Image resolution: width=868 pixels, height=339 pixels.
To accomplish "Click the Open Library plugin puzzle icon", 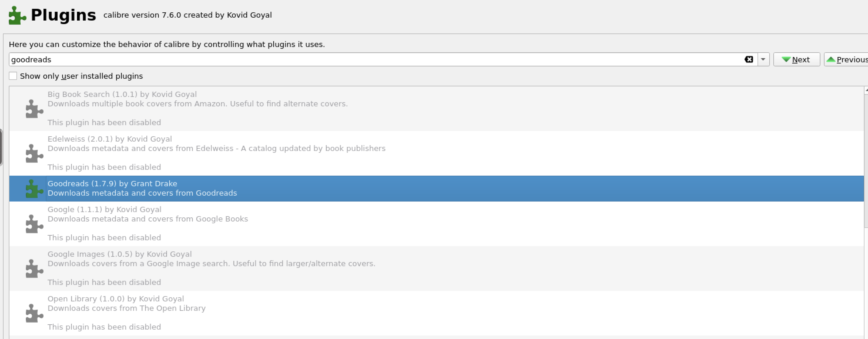I will pyautogui.click(x=34, y=313).
